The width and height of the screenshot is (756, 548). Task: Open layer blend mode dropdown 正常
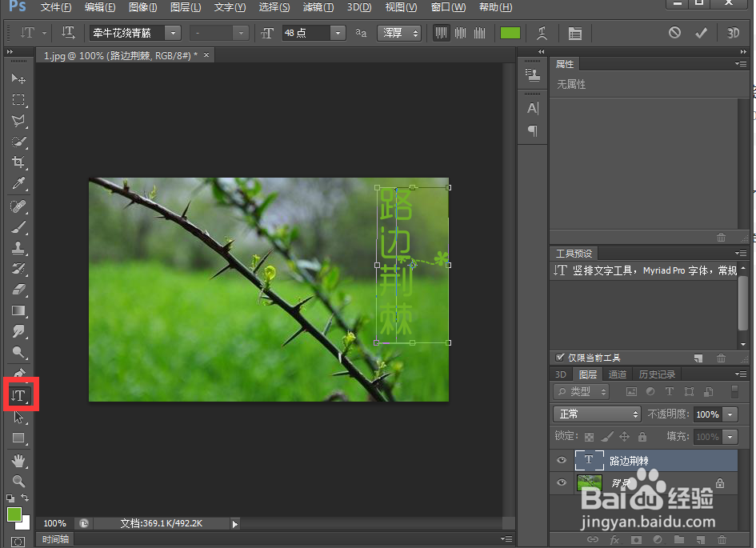pyautogui.click(x=597, y=414)
